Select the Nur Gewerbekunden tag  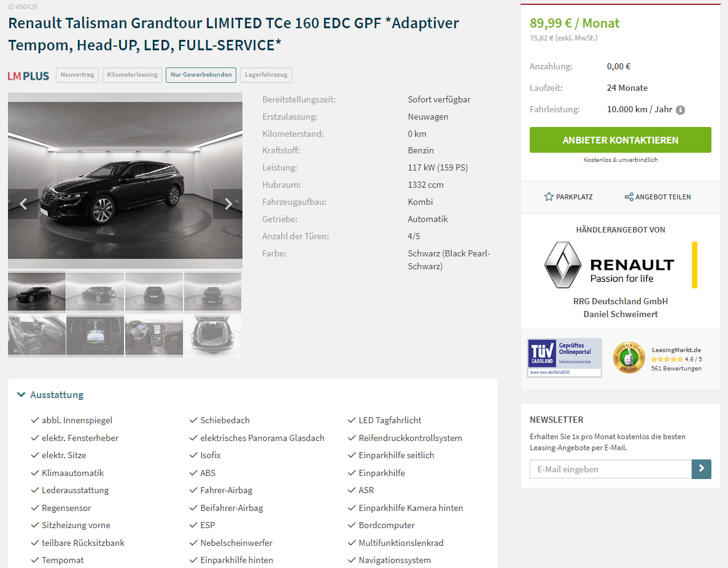[201, 75]
